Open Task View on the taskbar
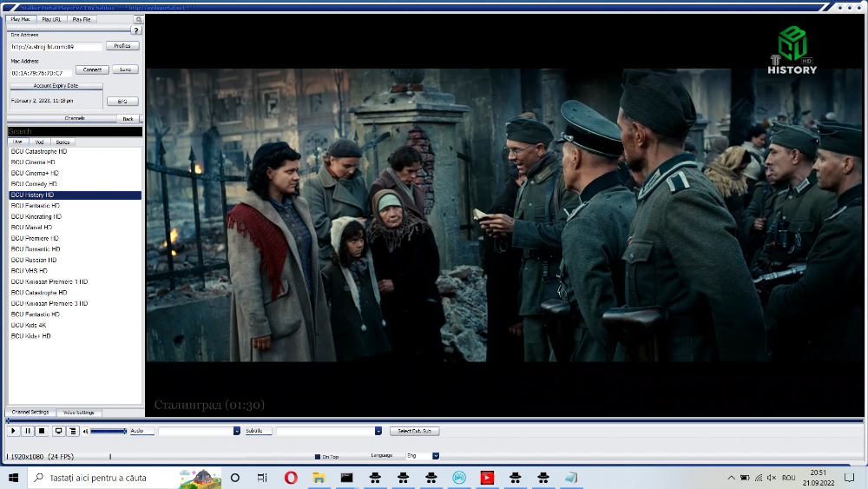868x489 pixels. point(262,478)
